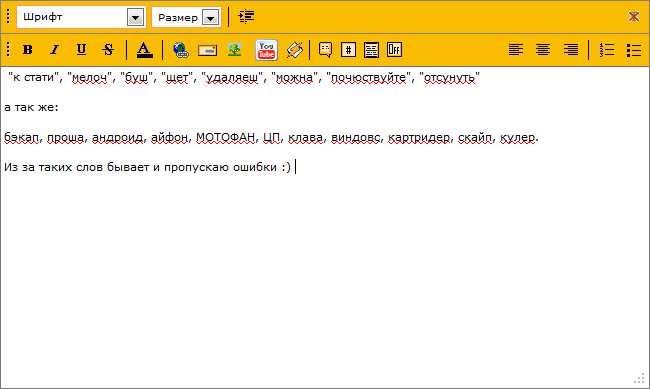
Task: Click the word "клава"
Action: [305, 137]
